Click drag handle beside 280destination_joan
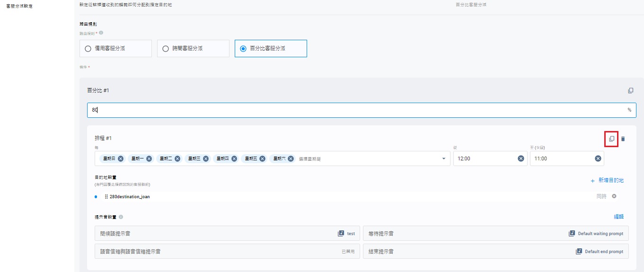The image size is (644, 272). 106,196
